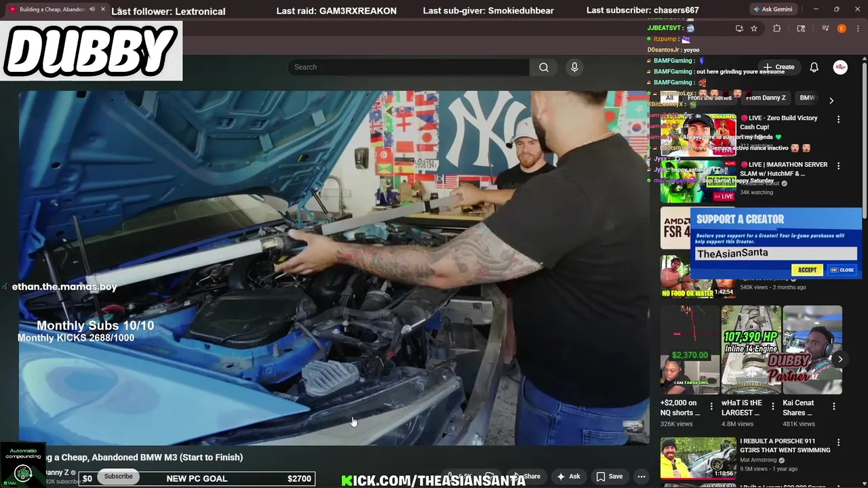This screenshot has height=488, width=868.
Task: Open the 107,390 HP engine short
Action: click(x=751, y=350)
